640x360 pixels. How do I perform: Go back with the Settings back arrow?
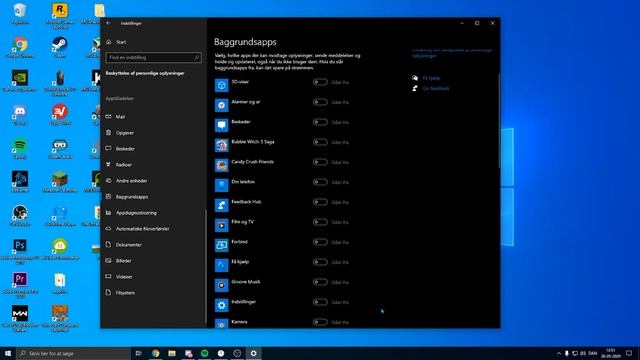point(108,23)
